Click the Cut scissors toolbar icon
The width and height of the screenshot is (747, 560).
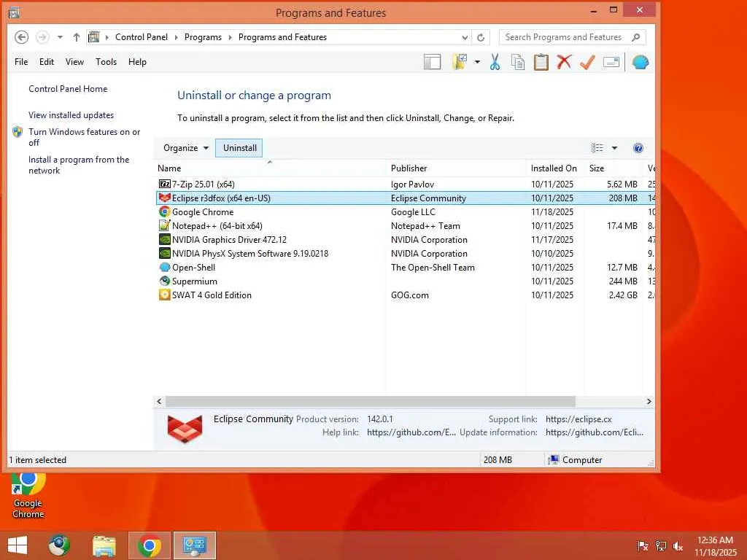coord(495,62)
